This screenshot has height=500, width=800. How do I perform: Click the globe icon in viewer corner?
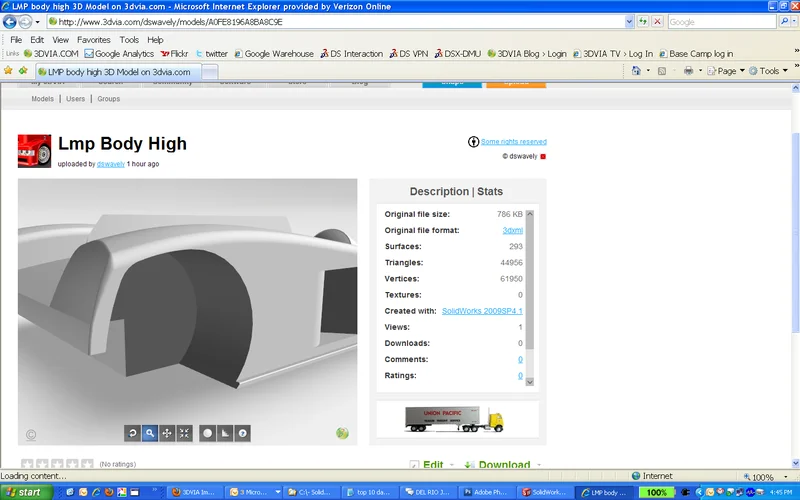point(342,433)
